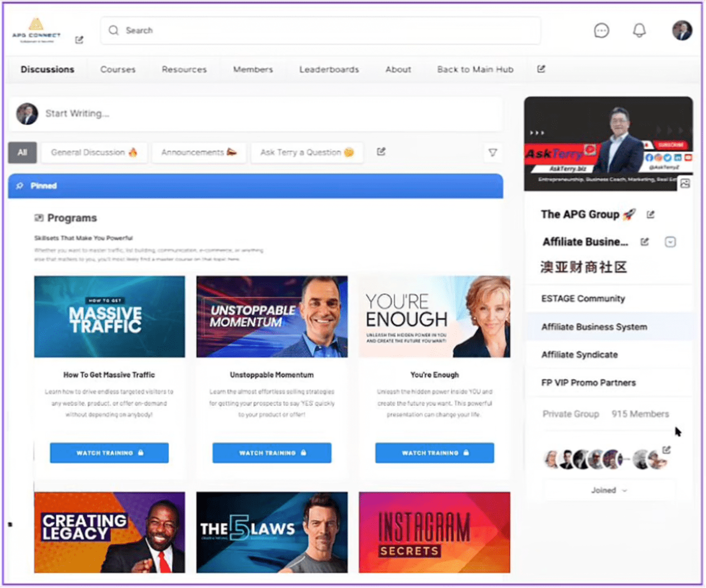Image resolution: width=706 pixels, height=588 pixels.
Task: Open the Instagram Secrets thumbnail
Action: tap(435, 532)
